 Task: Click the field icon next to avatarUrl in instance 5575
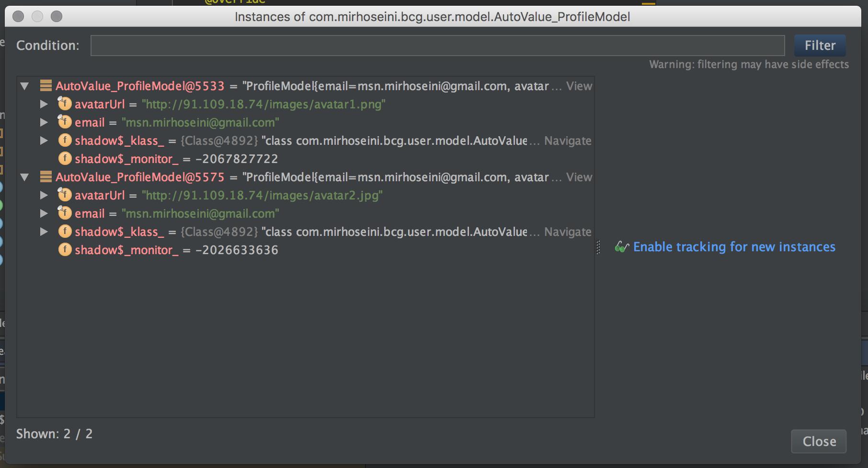65,195
